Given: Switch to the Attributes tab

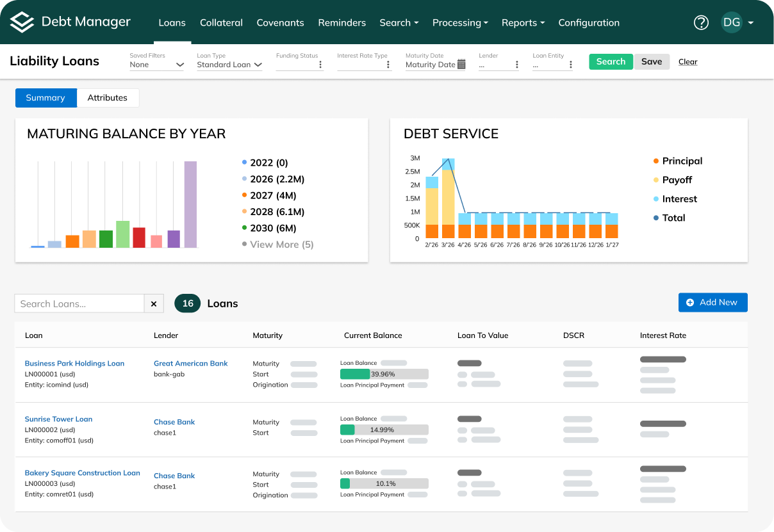Looking at the screenshot, I should click(108, 98).
